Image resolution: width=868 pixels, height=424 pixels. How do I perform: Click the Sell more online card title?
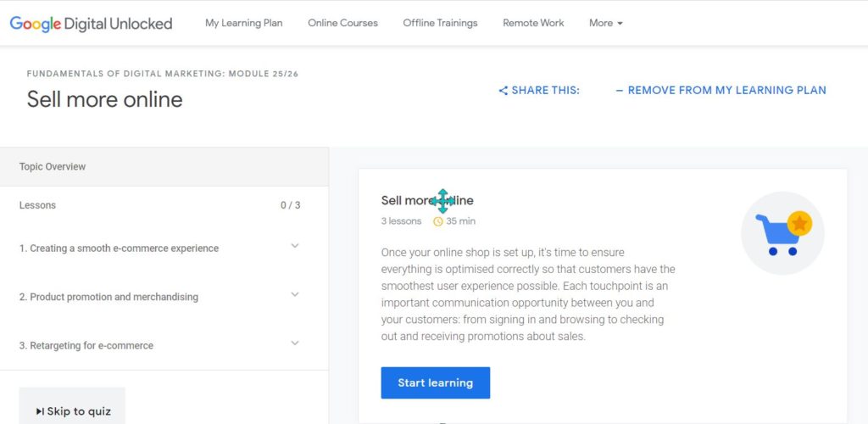[427, 200]
